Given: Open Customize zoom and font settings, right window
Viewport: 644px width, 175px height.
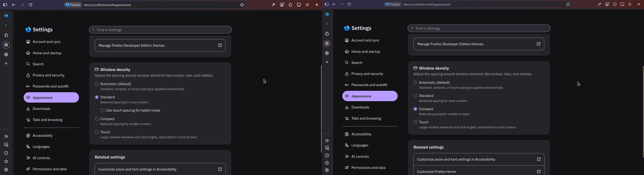Looking at the screenshot, I should [x=479, y=159].
